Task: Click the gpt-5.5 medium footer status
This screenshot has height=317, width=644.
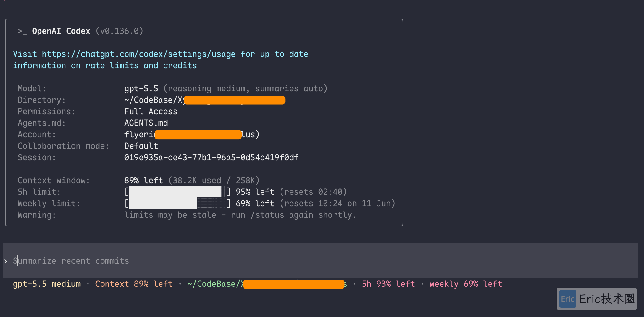Action: tap(47, 284)
